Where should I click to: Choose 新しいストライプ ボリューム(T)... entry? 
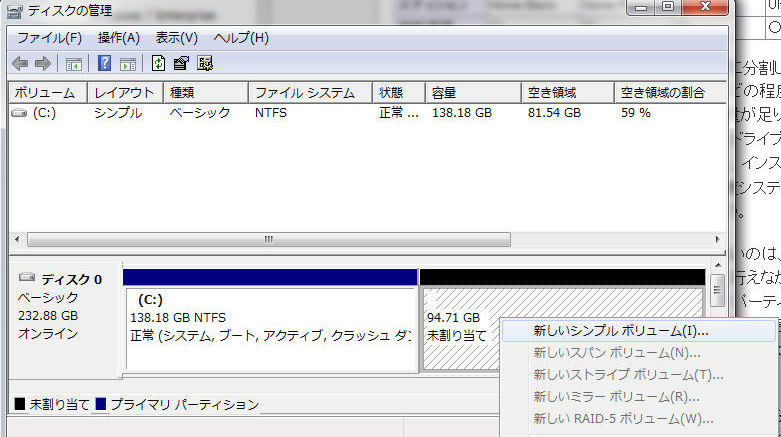pyautogui.click(x=639, y=375)
